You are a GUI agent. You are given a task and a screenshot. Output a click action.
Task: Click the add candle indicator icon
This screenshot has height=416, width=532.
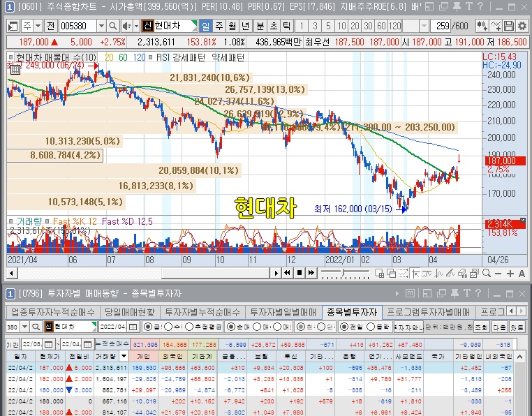[482, 26]
